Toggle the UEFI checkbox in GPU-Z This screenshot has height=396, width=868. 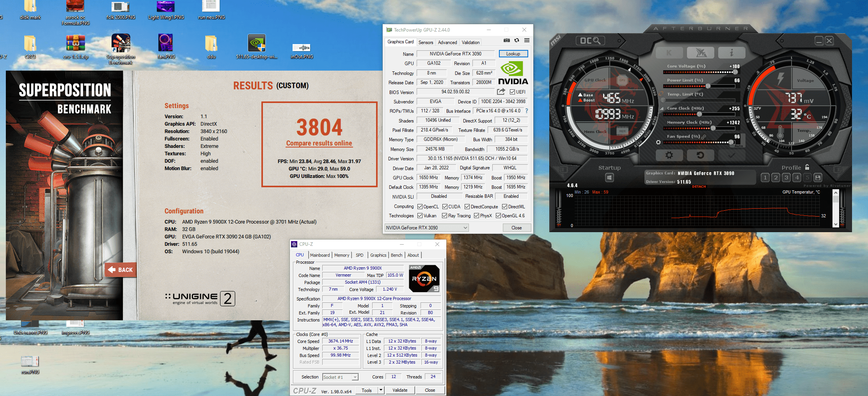[x=512, y=92]
